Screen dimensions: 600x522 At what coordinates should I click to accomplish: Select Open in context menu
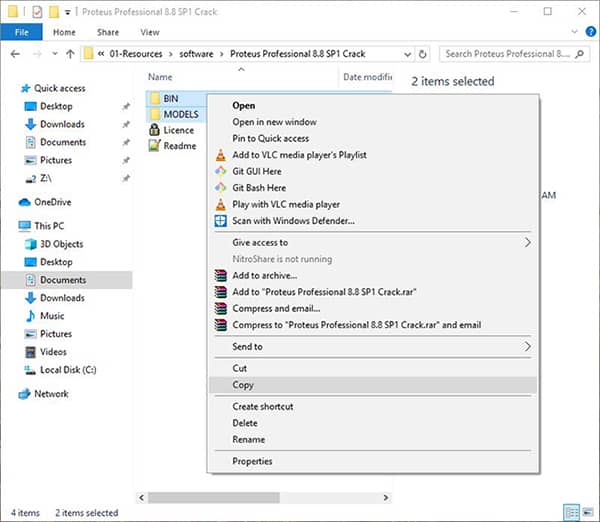(373, 106)
